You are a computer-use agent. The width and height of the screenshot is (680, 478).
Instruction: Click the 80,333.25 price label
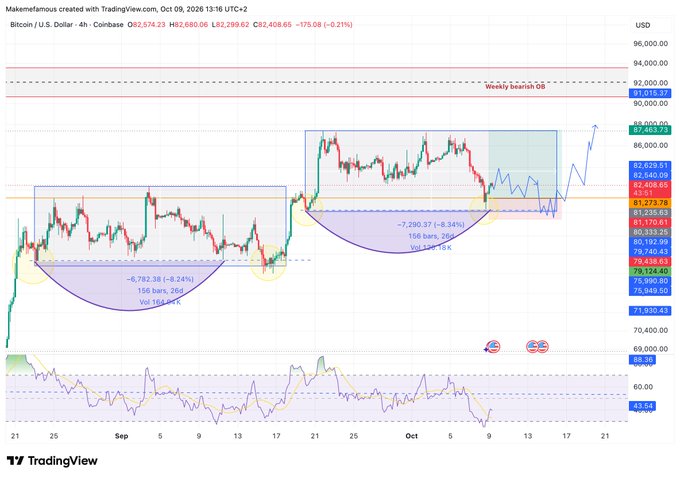650,232
